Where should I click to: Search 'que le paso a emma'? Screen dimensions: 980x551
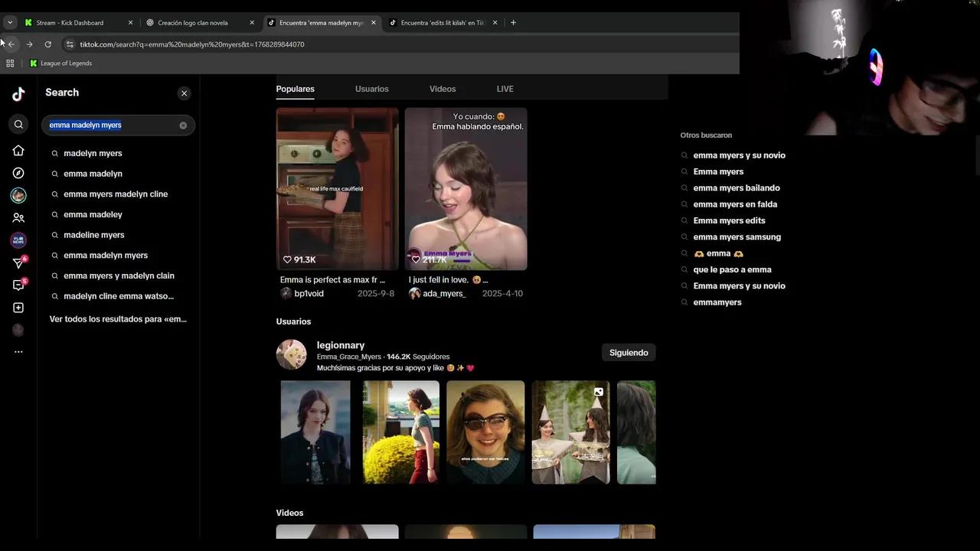coord(732,269)
